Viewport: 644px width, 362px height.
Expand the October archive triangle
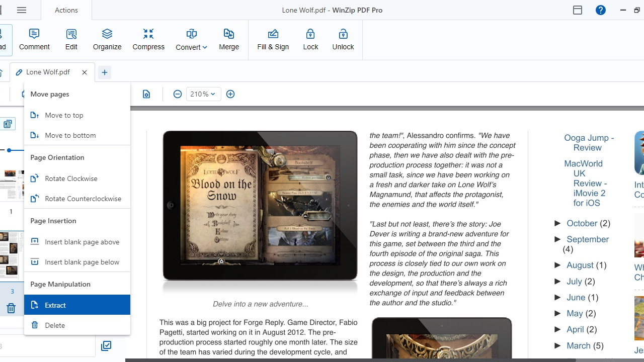(557, 223)
